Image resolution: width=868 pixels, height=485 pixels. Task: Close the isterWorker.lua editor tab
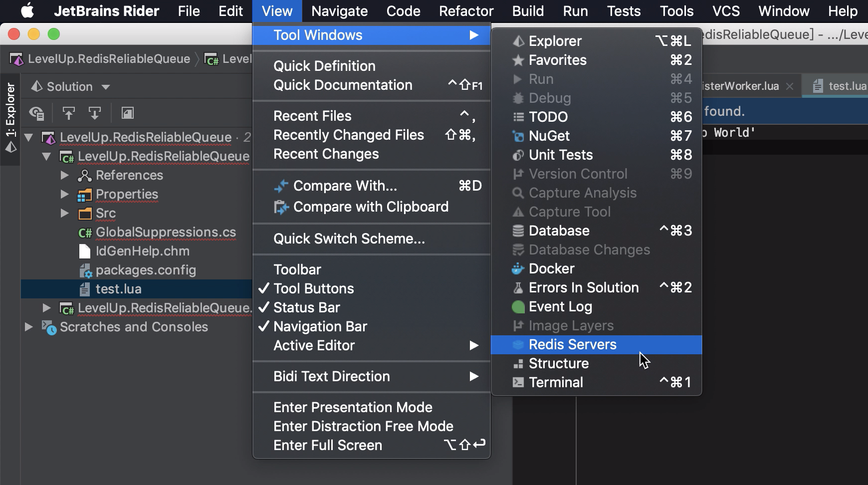pyautogui.click(x=790, y=86)
